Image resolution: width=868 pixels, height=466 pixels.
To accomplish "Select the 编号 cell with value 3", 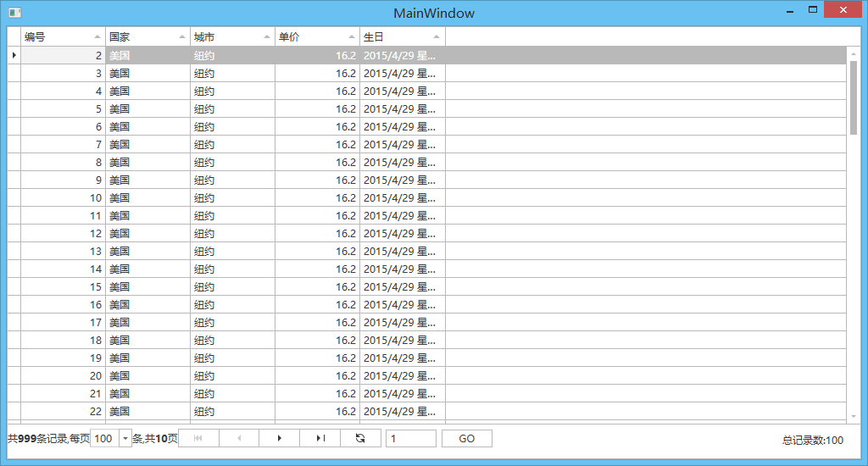I will (x=63, y=73).
